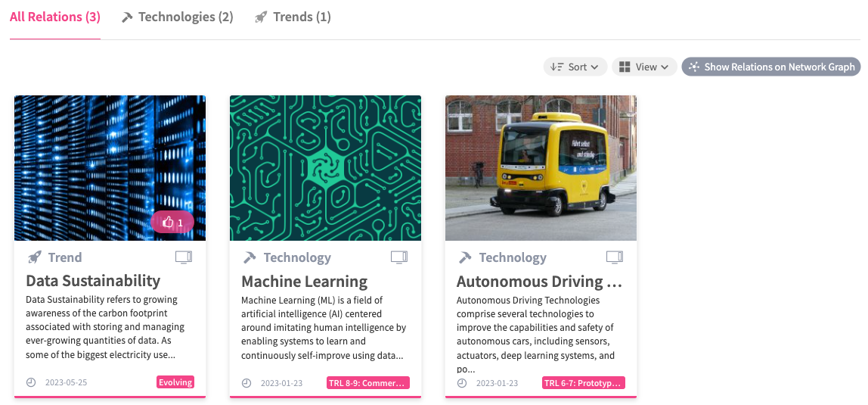Click the Evolving status tag
This screenshot has height=405, width=868.
coord(175,382)
